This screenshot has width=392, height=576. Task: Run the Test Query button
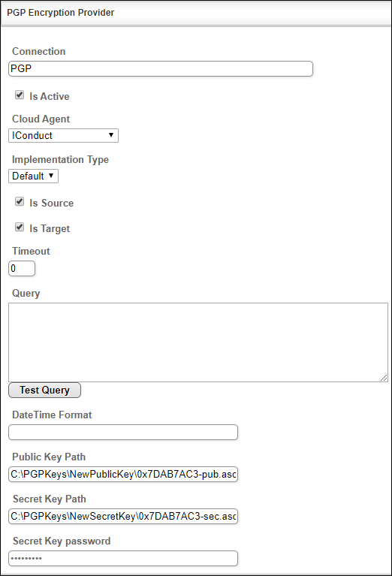pos(44,390)
